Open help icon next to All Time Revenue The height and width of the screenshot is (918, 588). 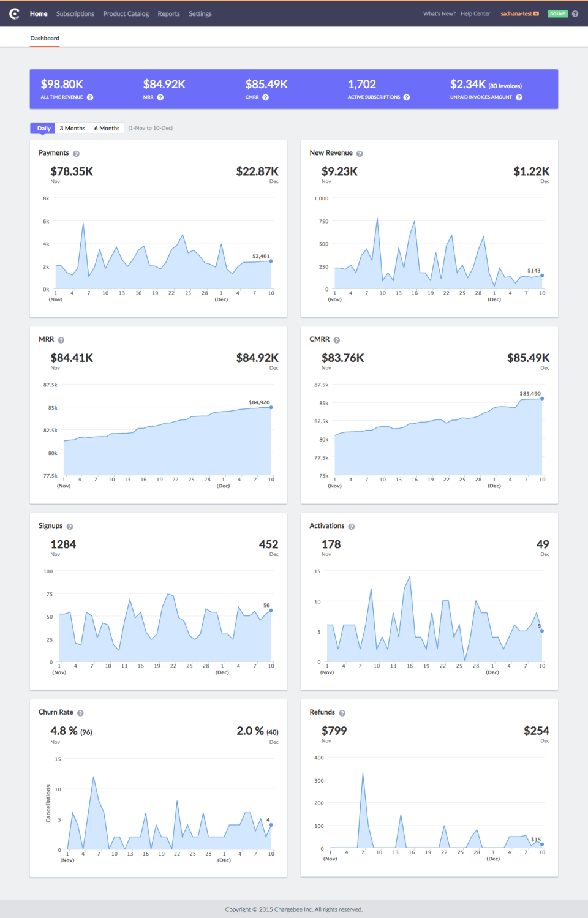coord(90,97)
